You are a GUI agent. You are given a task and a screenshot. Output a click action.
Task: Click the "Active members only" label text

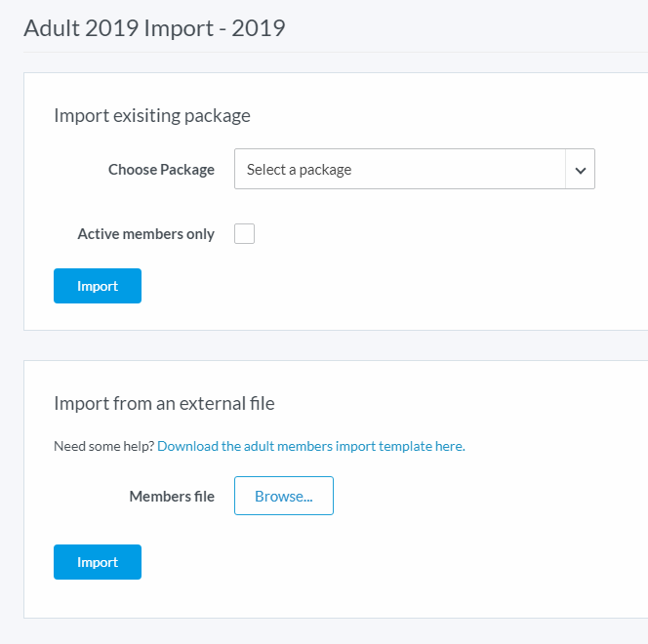145,234
